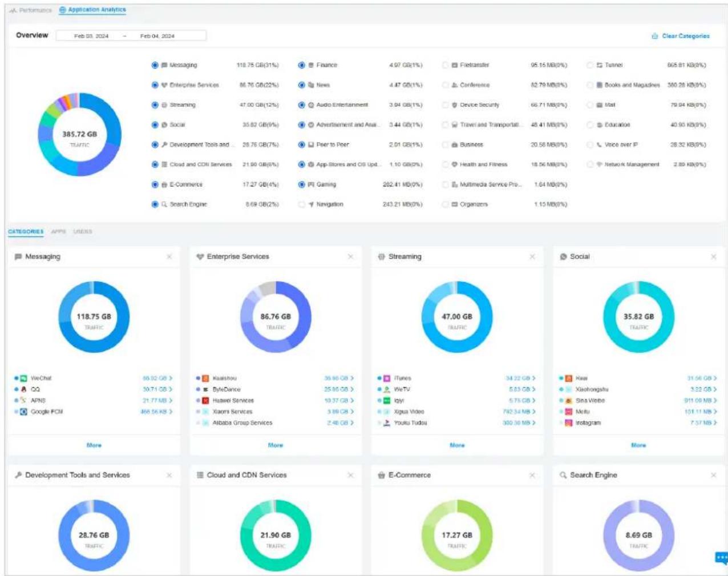
Task: Enable the Network Management category radio
Action: [591, 164]
